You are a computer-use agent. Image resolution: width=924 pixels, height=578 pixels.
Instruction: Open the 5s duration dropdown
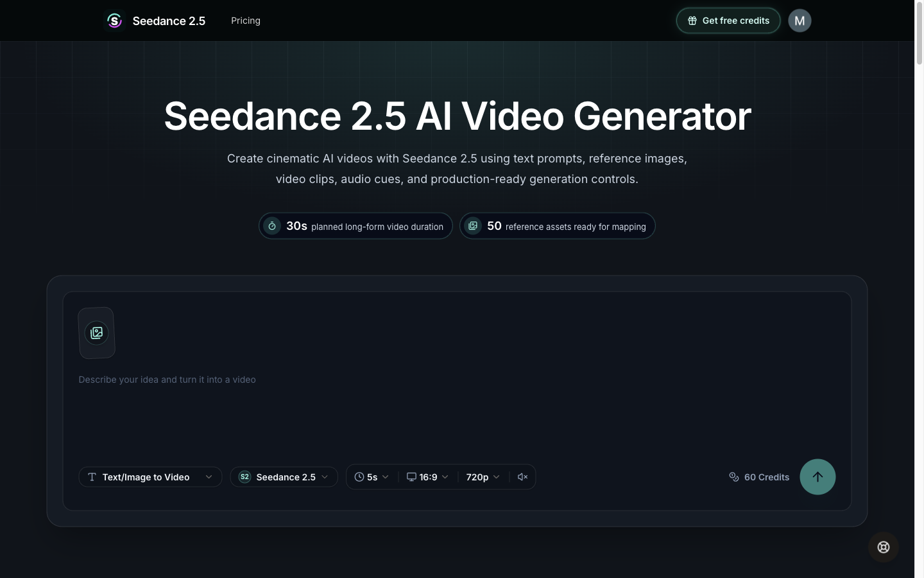click(x=372, y=477)
